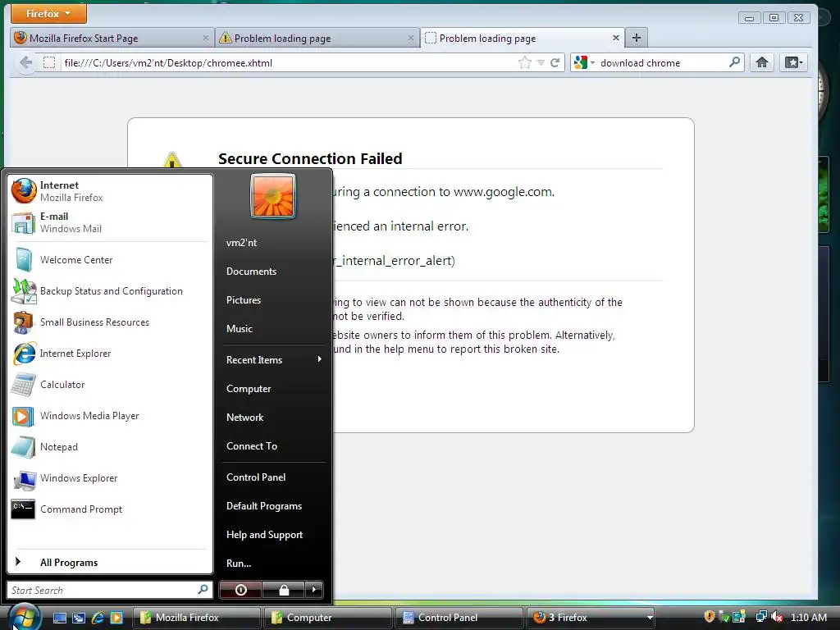Click Show Desktop in Quick Launch
840x630 pixels.
pyautogui.click(x=59, y=618)
